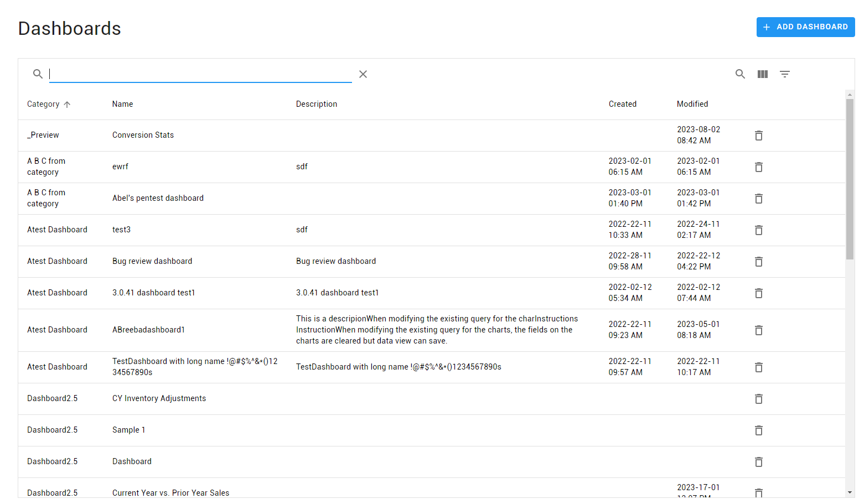Open the toolbar search icon near columns
The image size is (859, 504).
coord(740,74)
